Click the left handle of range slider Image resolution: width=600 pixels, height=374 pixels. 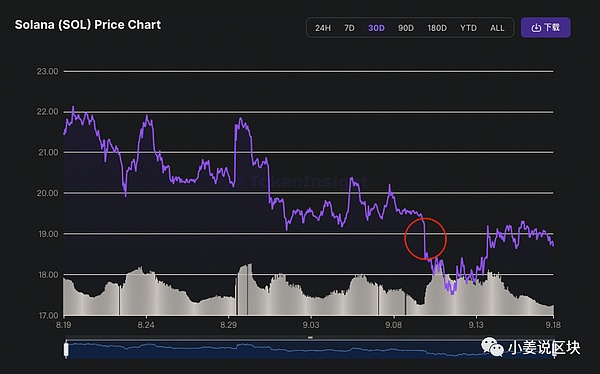click(66, 350)
